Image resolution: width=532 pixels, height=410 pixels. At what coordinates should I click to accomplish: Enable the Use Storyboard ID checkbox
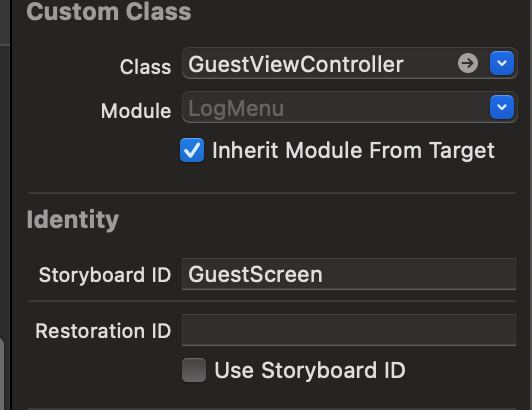pos(194,370)
